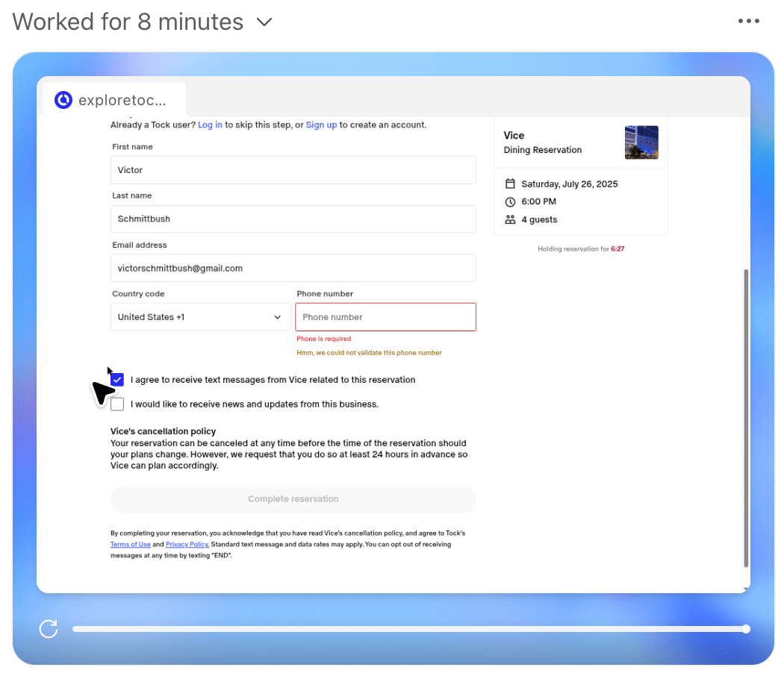Click the Vice restaurant thumbnail image
This screenshot has width=784, height=676.
[x=641, y=143]
